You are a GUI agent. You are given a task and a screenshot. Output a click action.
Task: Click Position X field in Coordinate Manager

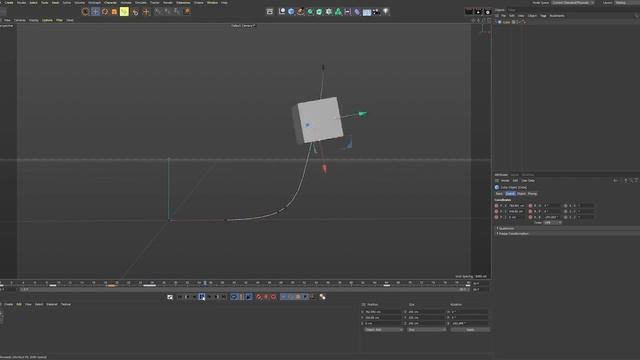(383, 312)
